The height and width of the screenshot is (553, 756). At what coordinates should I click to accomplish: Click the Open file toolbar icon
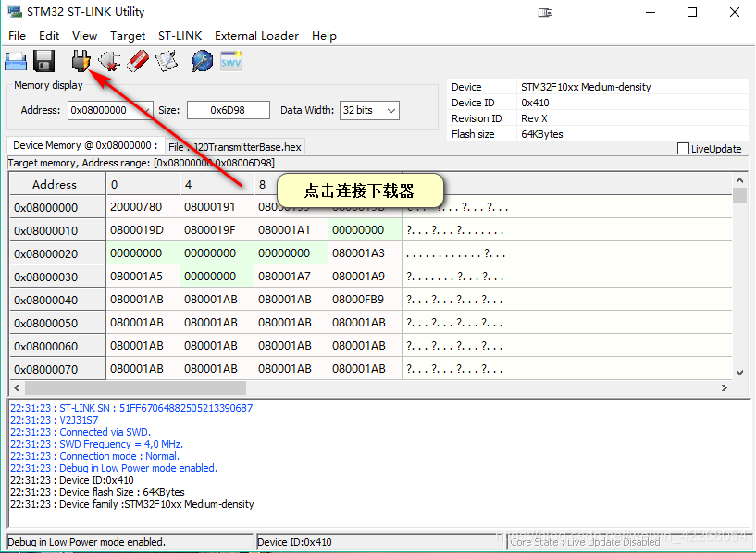[x=16, y=62]
